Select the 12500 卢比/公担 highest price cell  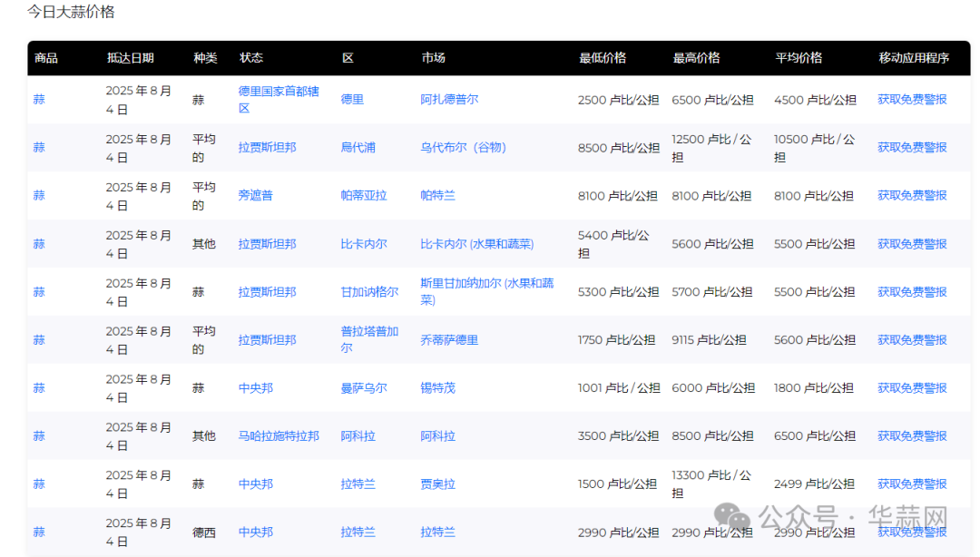[x=711, y=148]
